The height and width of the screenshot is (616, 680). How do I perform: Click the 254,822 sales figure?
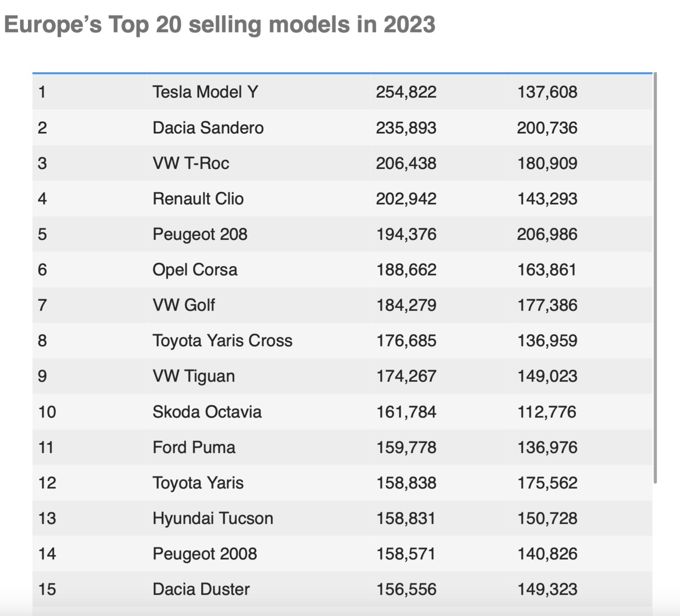click(x=406, y=92)
